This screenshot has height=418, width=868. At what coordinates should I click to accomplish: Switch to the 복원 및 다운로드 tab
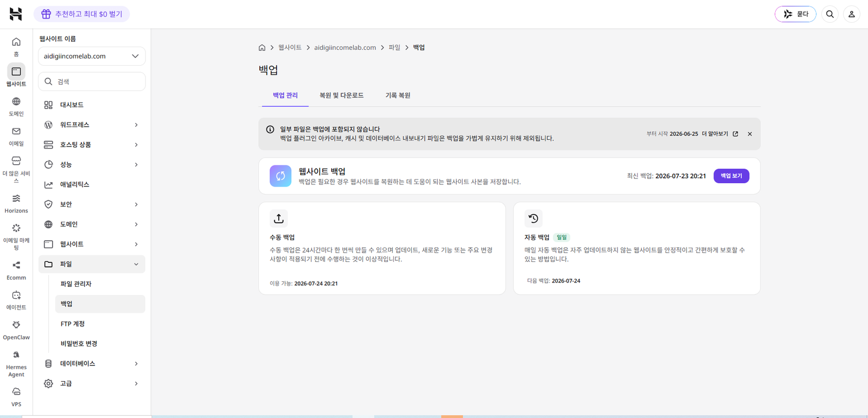(342, 95)
